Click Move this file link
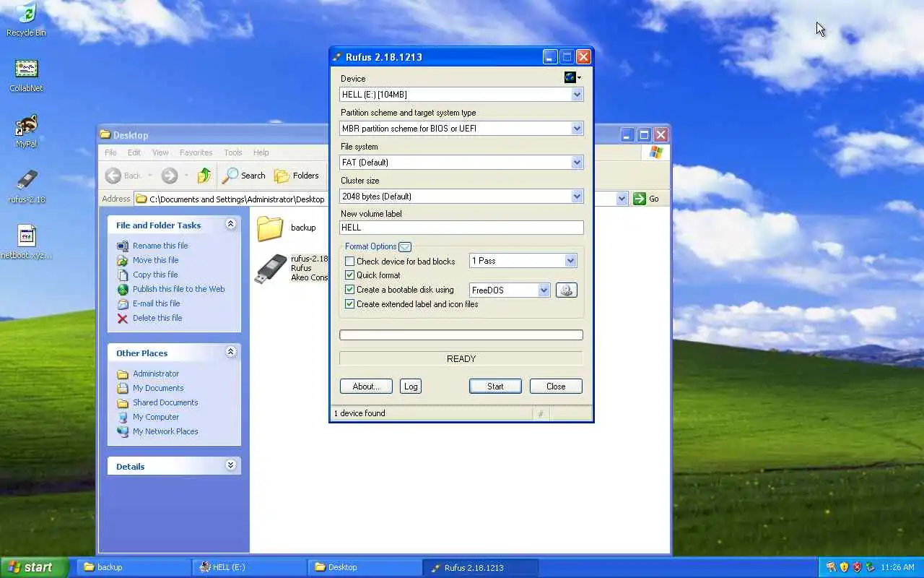Viewport: 924px width, 578px height. click(x=155, y=260)
